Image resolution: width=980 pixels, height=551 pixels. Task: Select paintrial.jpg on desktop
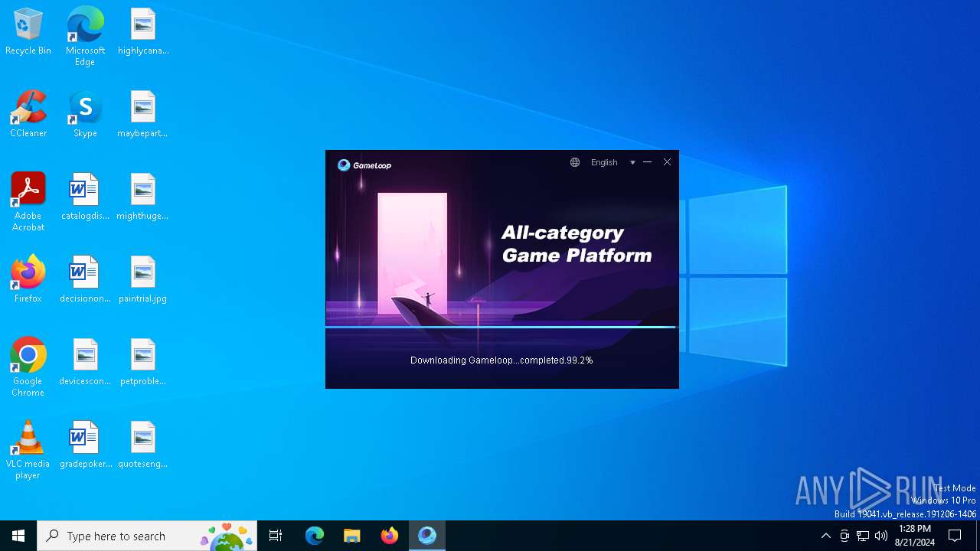click(143, 280)
